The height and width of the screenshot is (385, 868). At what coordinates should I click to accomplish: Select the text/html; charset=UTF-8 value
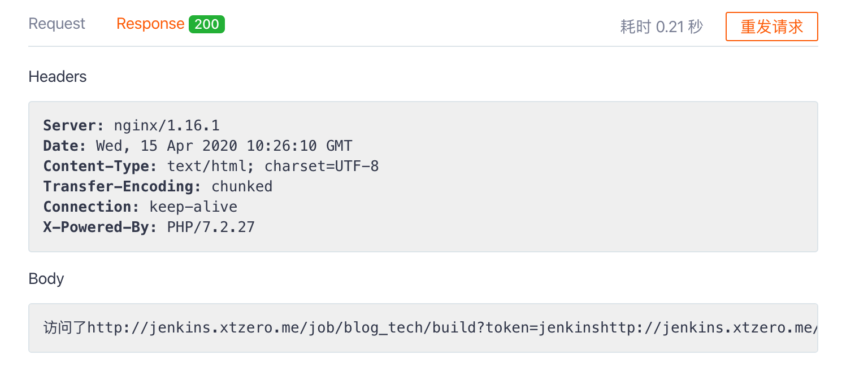click(273, 166)
